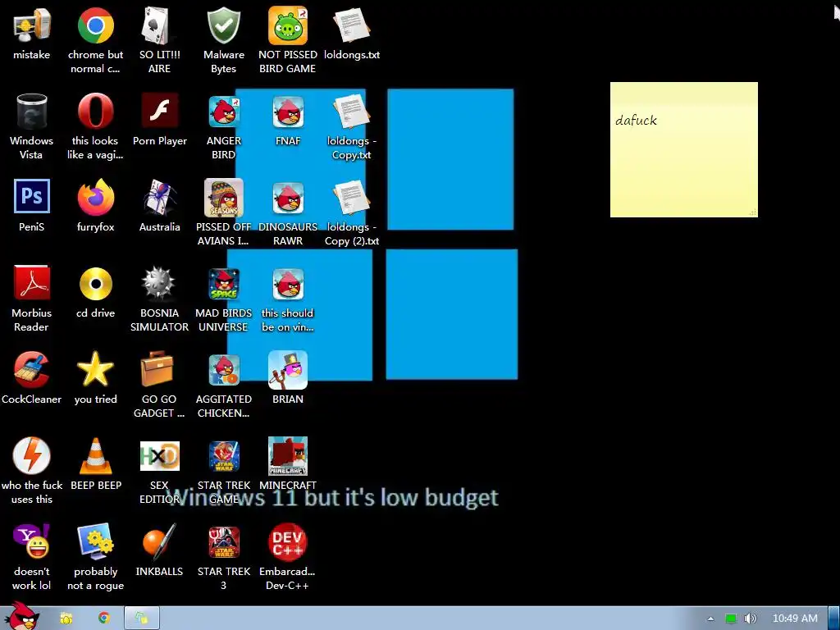The width and height of the screenshot is (840, 630).
Task: Select 'PISSED OFF AVIANS' Seasons icon
Action: tap(223, 198)
